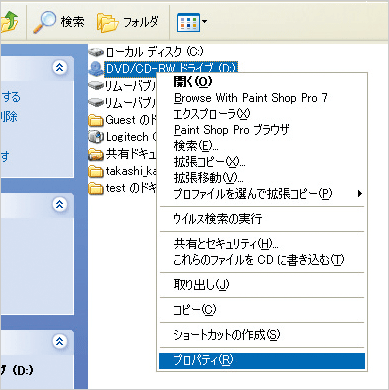Click the 共有ドキュ shared folder icon
This screenshot has height=390, width=389.
pos(96,154)
